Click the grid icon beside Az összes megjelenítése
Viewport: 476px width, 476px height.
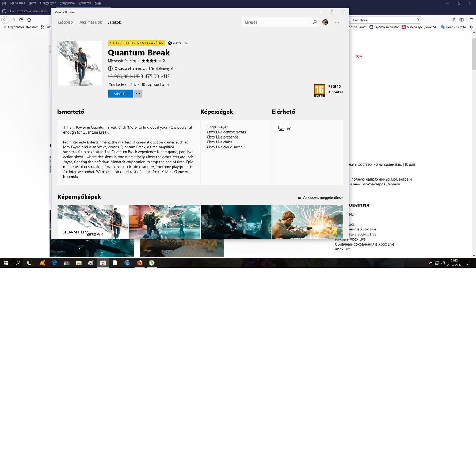(x=299, y=197)
